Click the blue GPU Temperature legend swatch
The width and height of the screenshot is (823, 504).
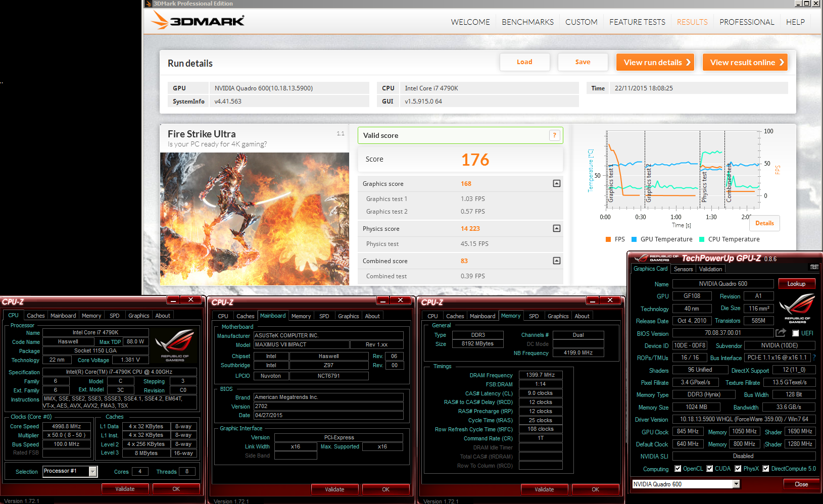pos(634,239)
